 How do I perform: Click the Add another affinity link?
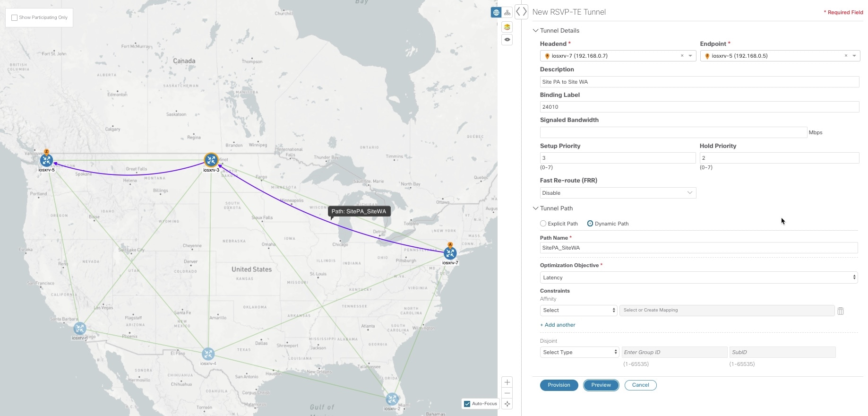[558, 325]
